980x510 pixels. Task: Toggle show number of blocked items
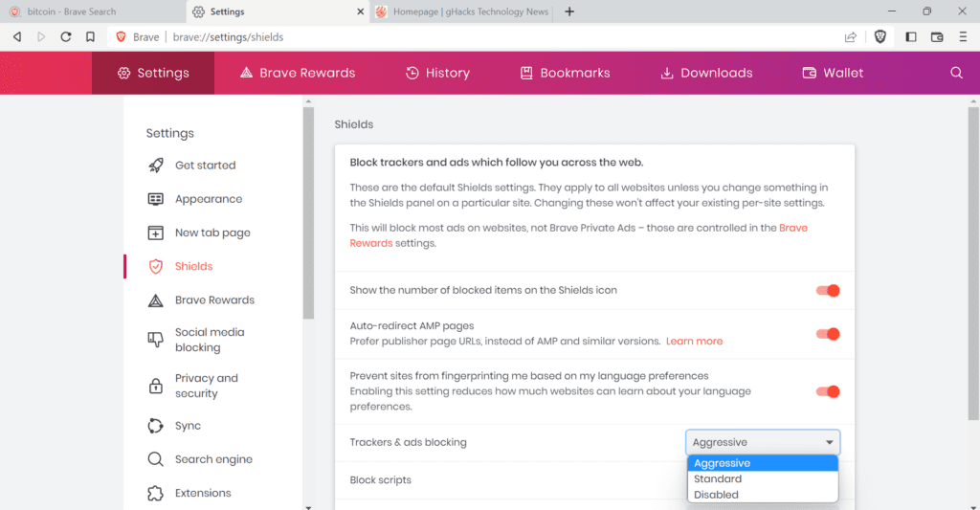coord(828,290)
